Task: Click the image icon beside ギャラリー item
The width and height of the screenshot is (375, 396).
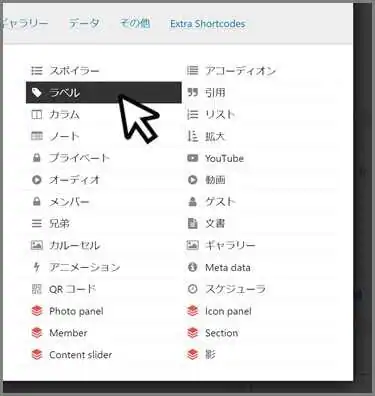Action: 192,245
